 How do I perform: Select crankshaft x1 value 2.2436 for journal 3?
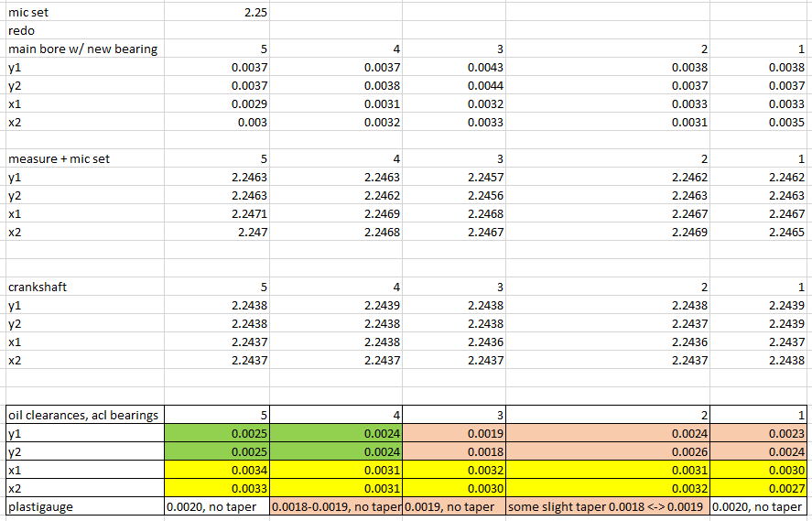(454, 342)
